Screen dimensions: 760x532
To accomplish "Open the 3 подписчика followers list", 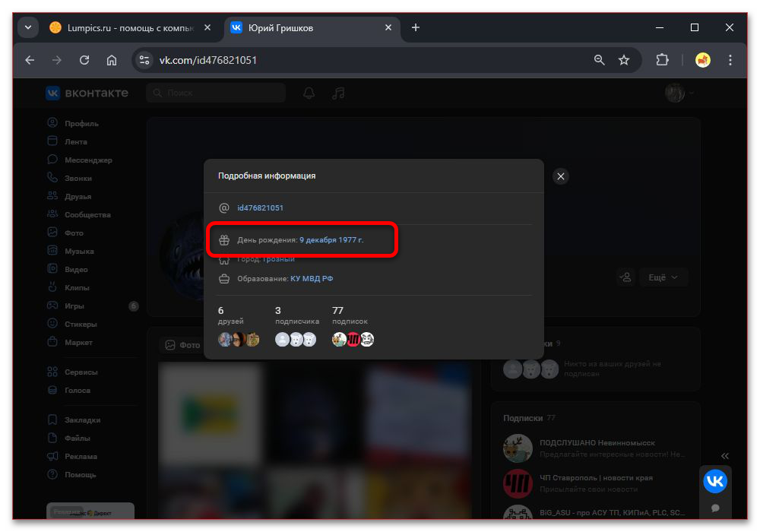I will pos(297,328).
